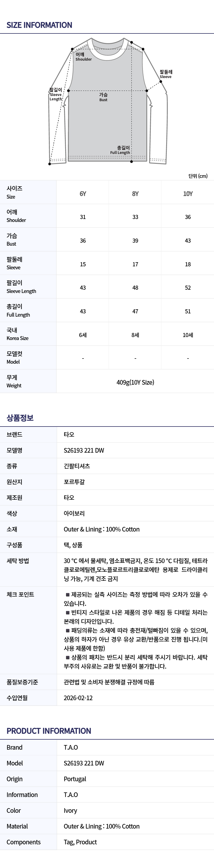Click the 8세 Korea Size cell
The height and width of the screenshot is (868, 214).
[x=135, y=335]
